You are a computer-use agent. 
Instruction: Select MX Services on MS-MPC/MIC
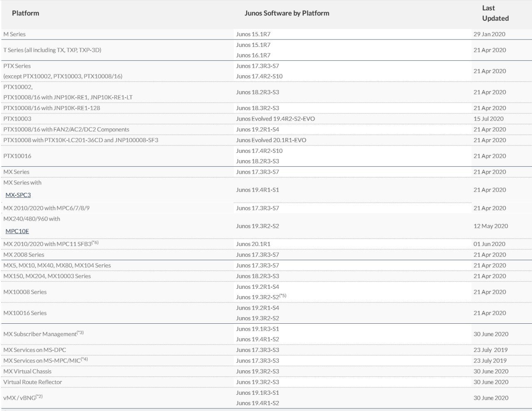(x=45, y=360)
